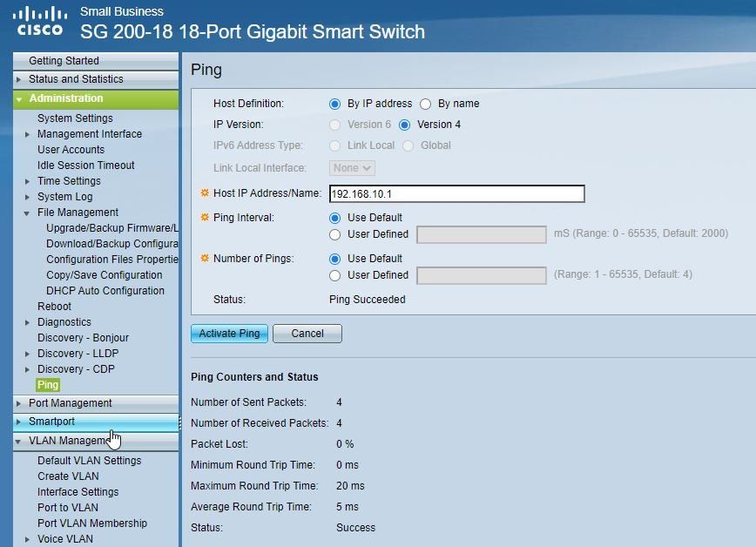Click the Cisco logo
Viewport: 756px width, 547px height.
click(39, 21)
